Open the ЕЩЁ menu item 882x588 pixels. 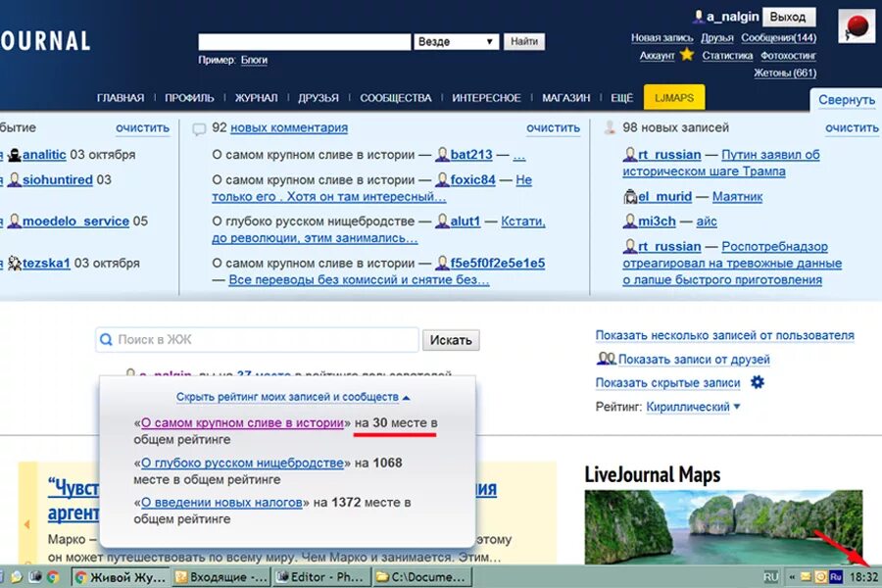(622, 98)
